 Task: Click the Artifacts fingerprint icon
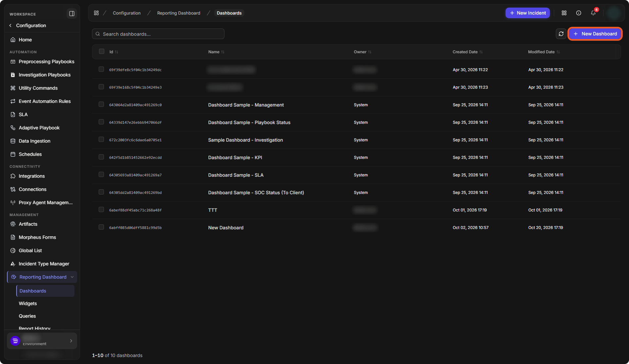[13, 224]
